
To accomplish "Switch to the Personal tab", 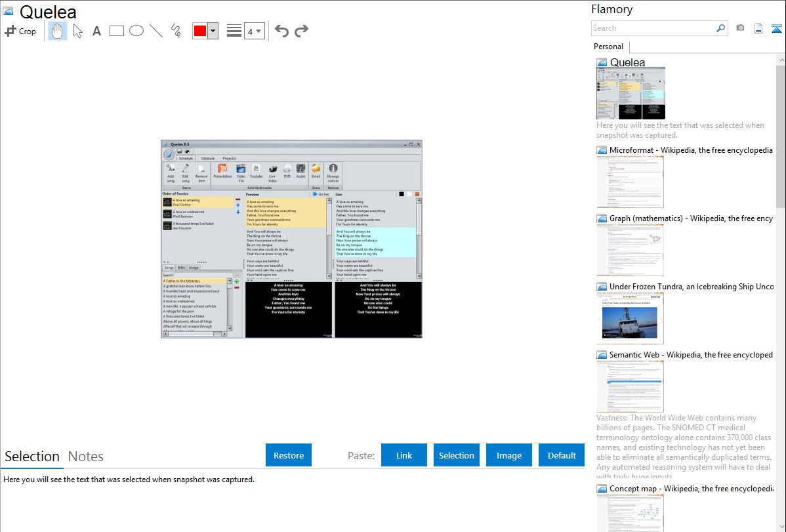I will 609,47.
